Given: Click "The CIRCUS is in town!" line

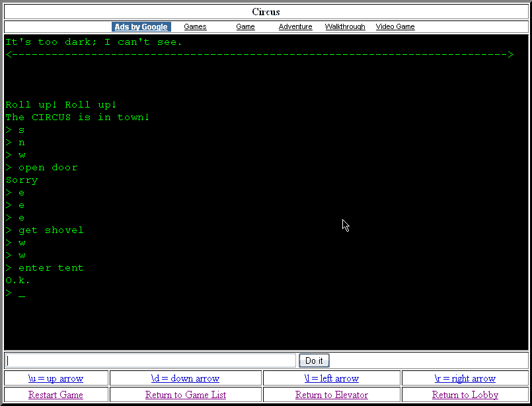Looking at the screenshot, I should 77,117.
